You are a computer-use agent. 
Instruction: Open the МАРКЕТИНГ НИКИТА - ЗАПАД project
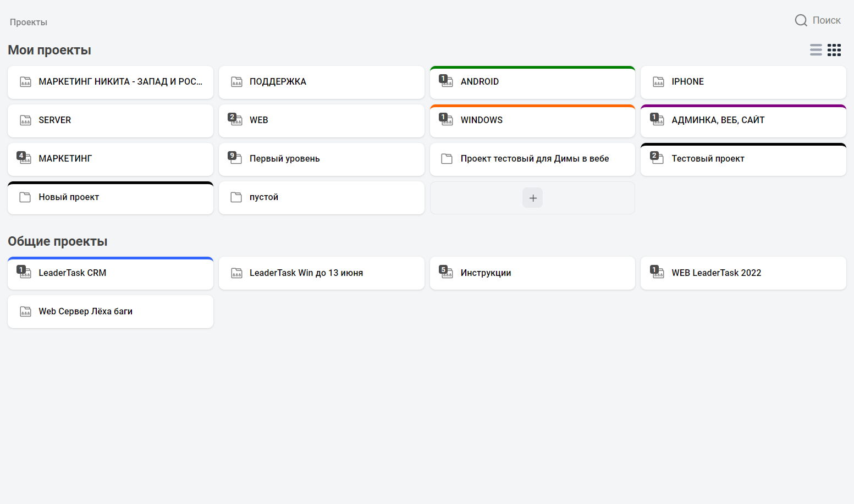111,82
